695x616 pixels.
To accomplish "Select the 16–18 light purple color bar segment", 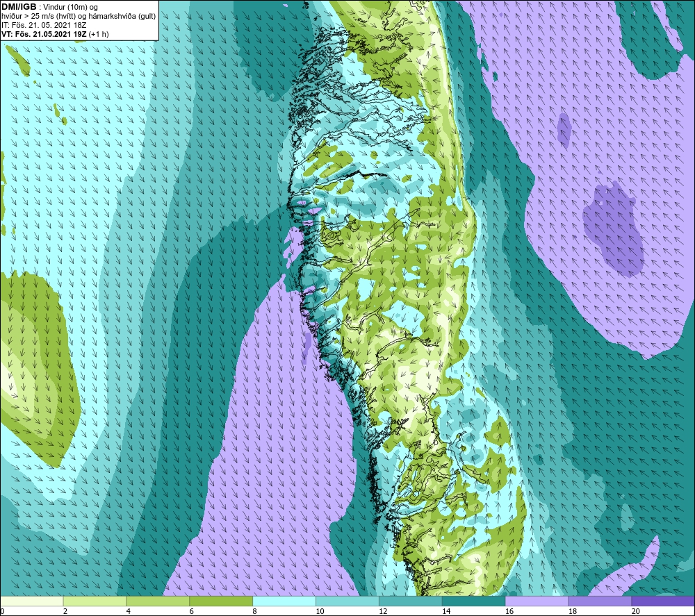I will 537,601.
